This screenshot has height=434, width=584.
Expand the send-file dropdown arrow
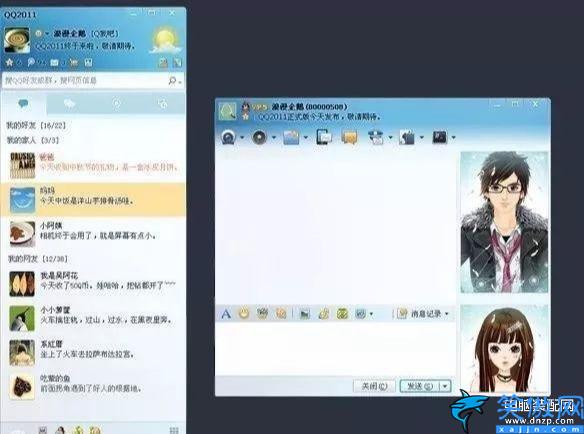(x=306, y=138)
